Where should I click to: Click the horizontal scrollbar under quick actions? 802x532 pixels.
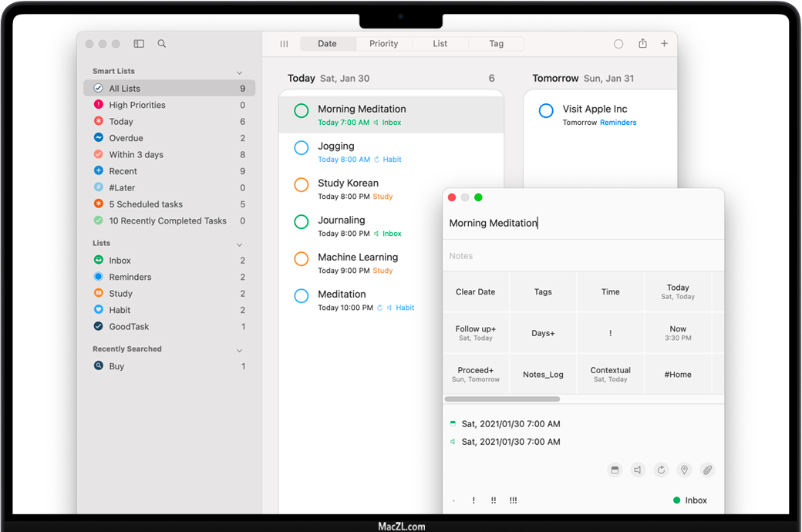pos(502,399)
